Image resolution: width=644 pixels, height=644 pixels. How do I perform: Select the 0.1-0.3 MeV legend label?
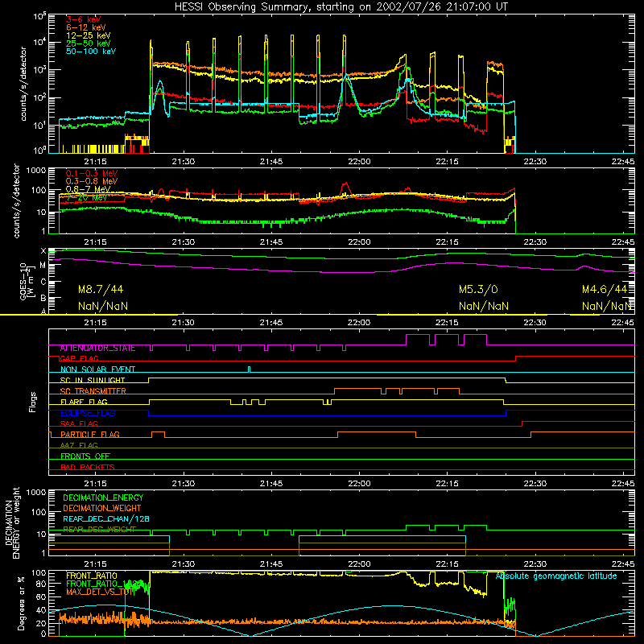click(92, 173)
